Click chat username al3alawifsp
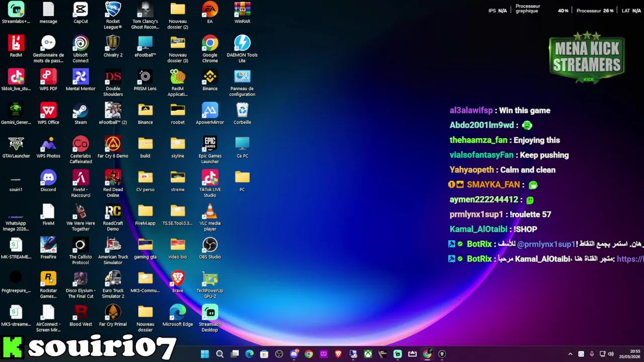644x362 pixels. (x=471, y=111)
